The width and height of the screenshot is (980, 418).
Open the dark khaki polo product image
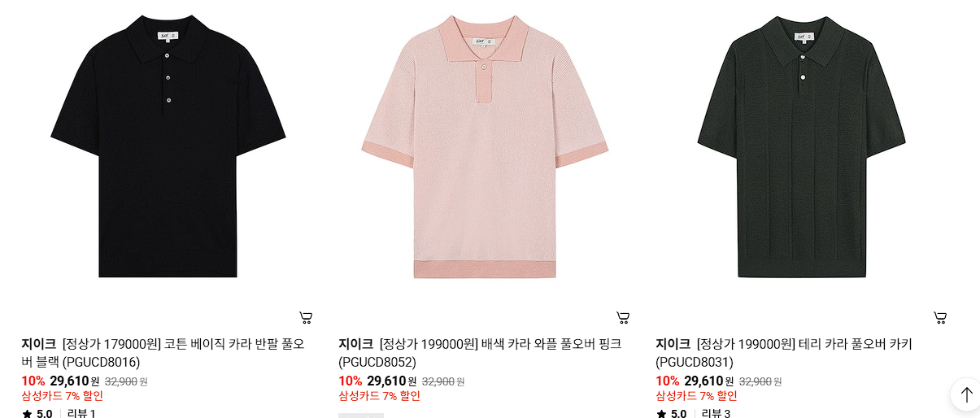click(x=801, y=146)
